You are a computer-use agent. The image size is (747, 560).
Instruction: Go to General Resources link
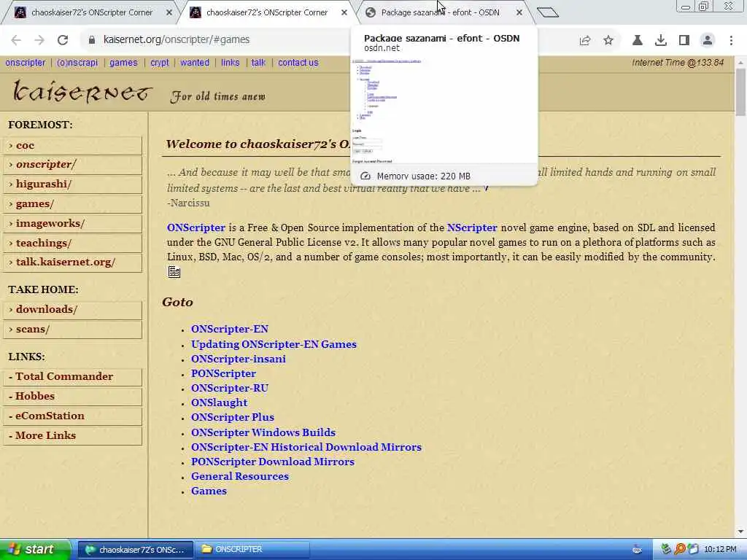point(239,476)
